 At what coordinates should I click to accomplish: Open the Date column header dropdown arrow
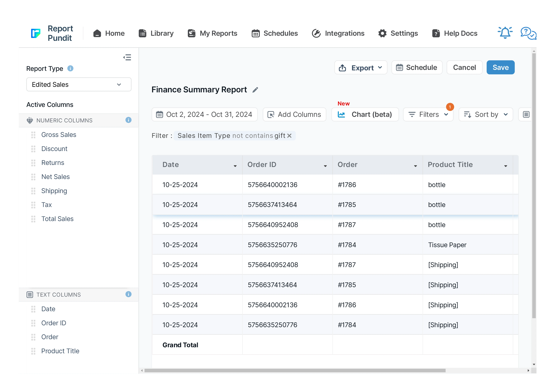[235, 166]
